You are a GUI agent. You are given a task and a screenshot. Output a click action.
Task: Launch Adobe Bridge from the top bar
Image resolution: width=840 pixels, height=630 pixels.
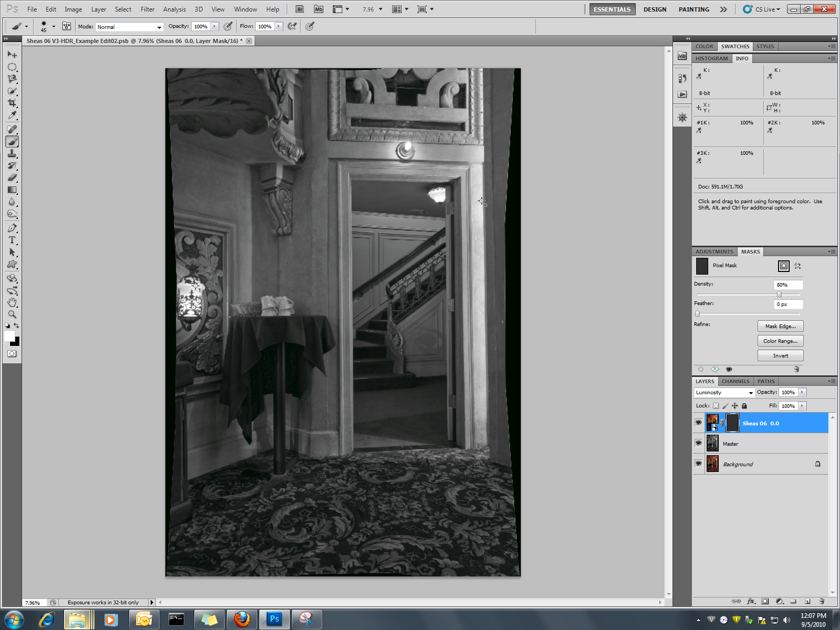[300, 9]
